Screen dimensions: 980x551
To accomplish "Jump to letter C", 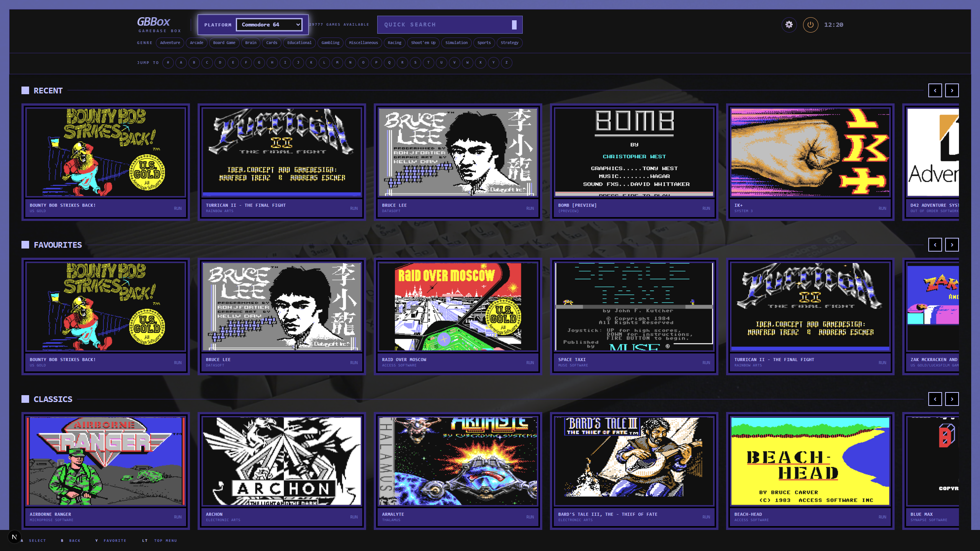I will [x=207, y=62].
